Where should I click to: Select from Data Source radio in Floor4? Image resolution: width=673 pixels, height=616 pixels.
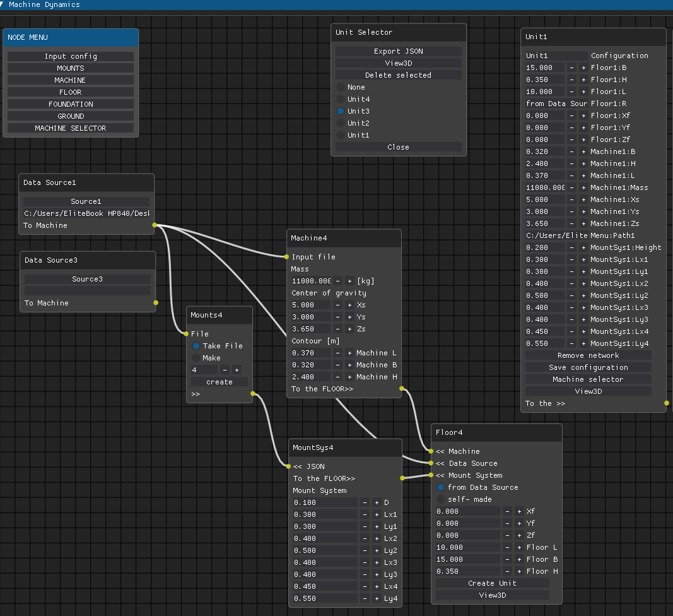[x=441, y=487]
